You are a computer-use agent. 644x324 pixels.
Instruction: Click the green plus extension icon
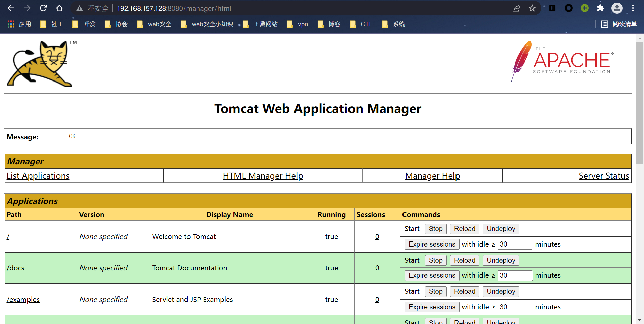click(x=585, y=8)
